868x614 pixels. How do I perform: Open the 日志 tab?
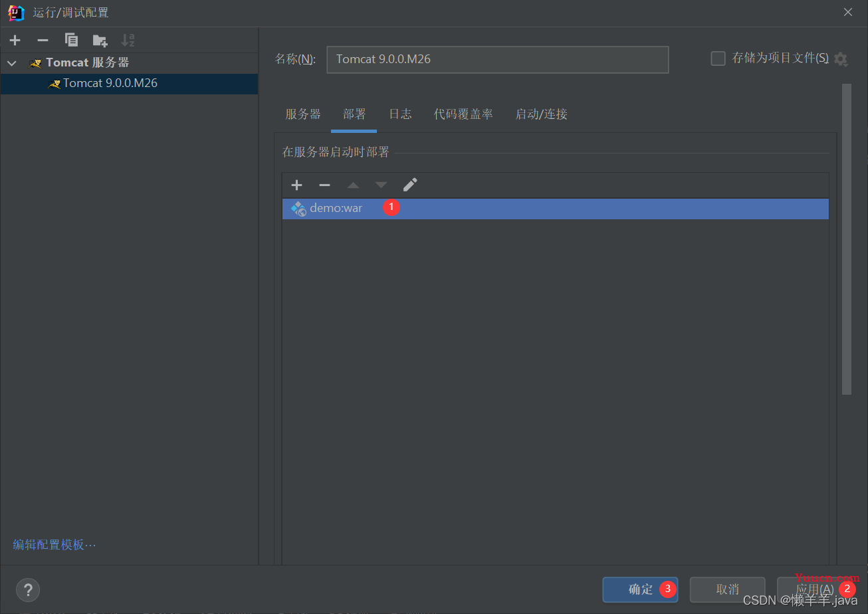tap(400, 114)
